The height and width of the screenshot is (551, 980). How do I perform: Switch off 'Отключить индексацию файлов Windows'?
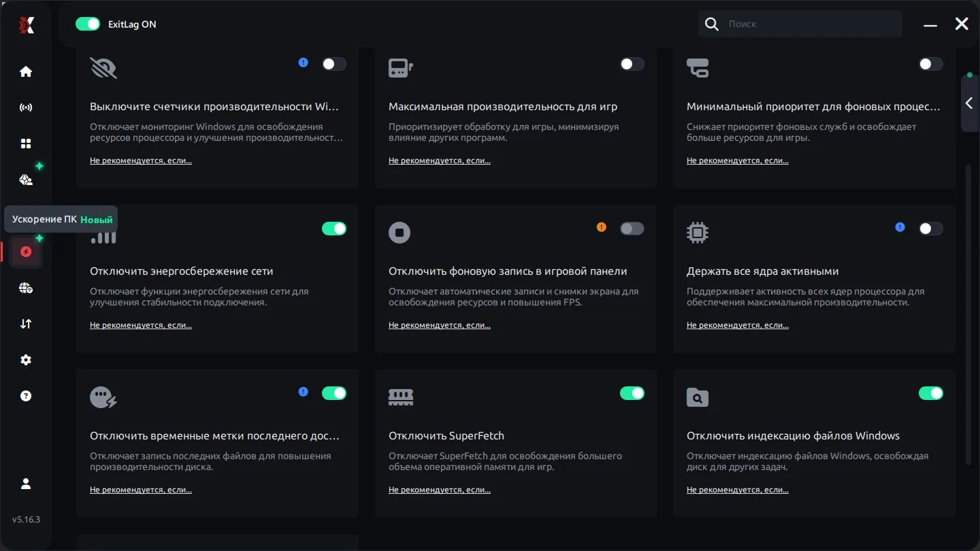pyautogui.click(x=931, y=393)
